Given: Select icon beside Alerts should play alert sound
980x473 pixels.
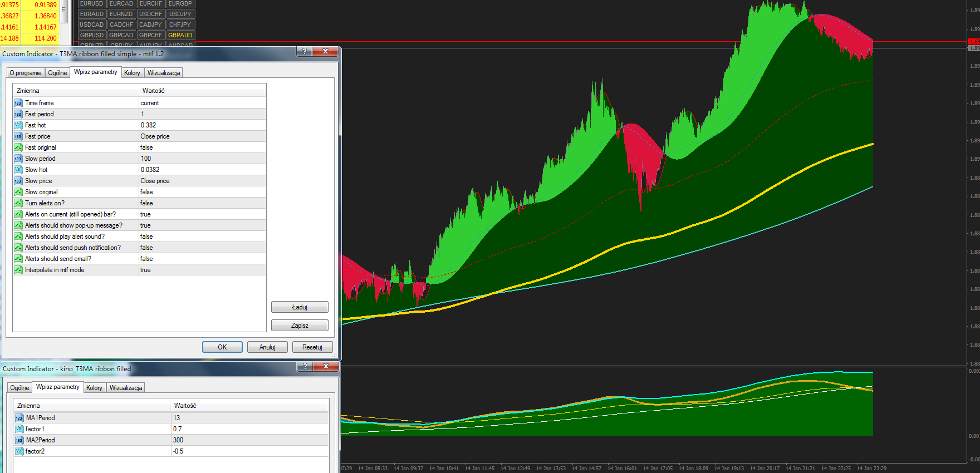Looking at the screenshot, I should 18,237.
